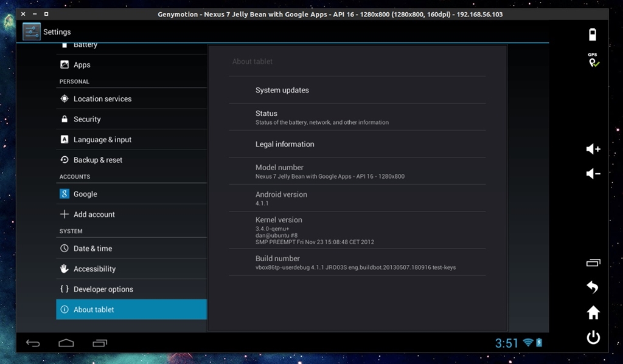
Task: Click Genymotion recent apps icon in sidebar
Action: (593, 263)
